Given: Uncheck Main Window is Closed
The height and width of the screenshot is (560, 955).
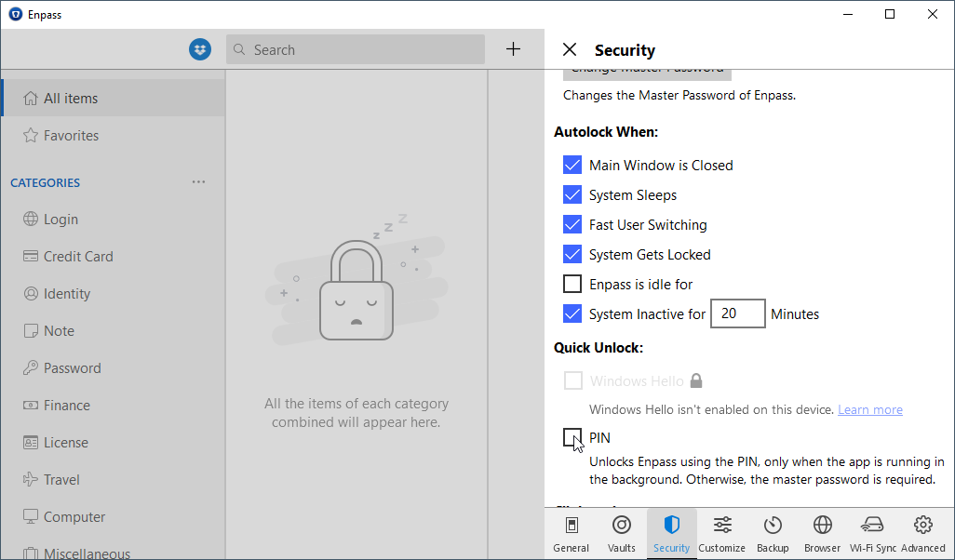Looking at the screenshot, I should tap(572, 165).
